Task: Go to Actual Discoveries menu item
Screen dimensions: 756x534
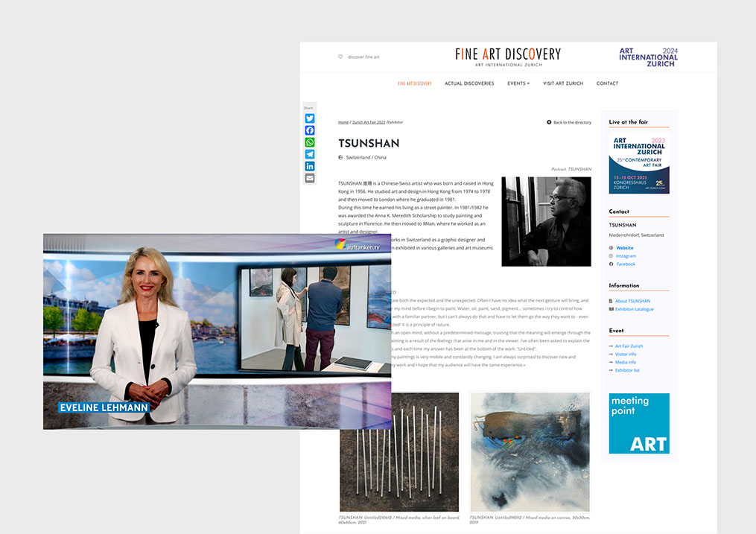Action: pyautogui.click(x=469, y=83)
